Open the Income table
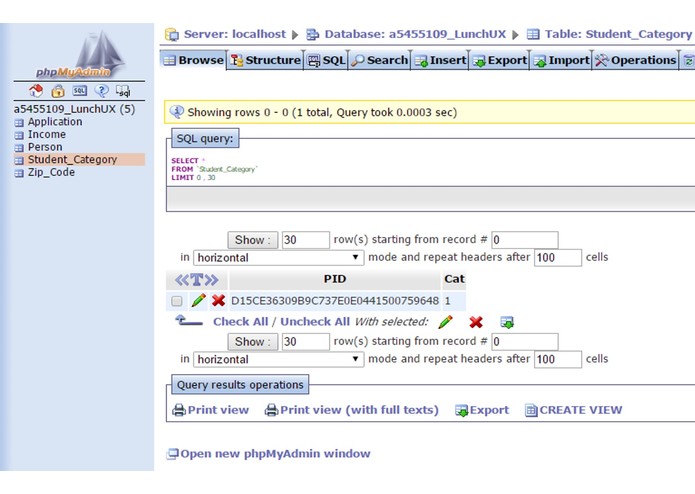Viewport: 695px width, 494px height. pos(47,134)
